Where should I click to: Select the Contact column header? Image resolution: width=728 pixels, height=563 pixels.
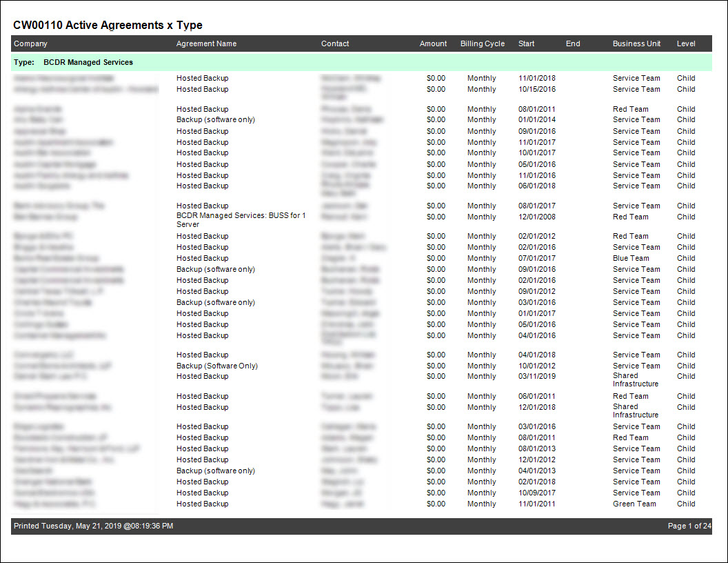(335, 43)
